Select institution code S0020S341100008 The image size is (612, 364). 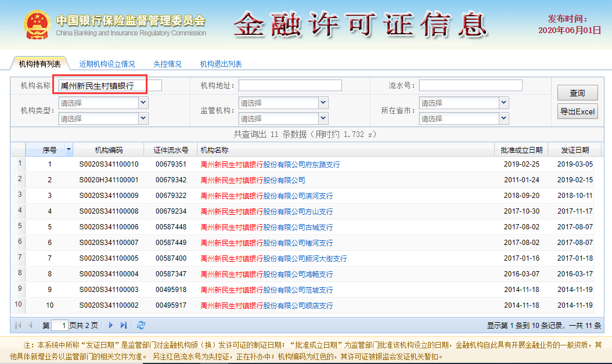tap(109, 211)
